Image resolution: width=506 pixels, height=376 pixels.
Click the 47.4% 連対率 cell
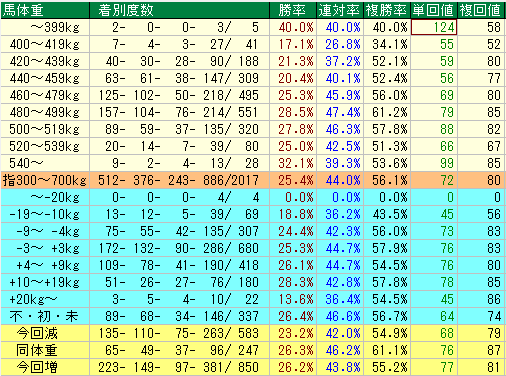[340, 112]
